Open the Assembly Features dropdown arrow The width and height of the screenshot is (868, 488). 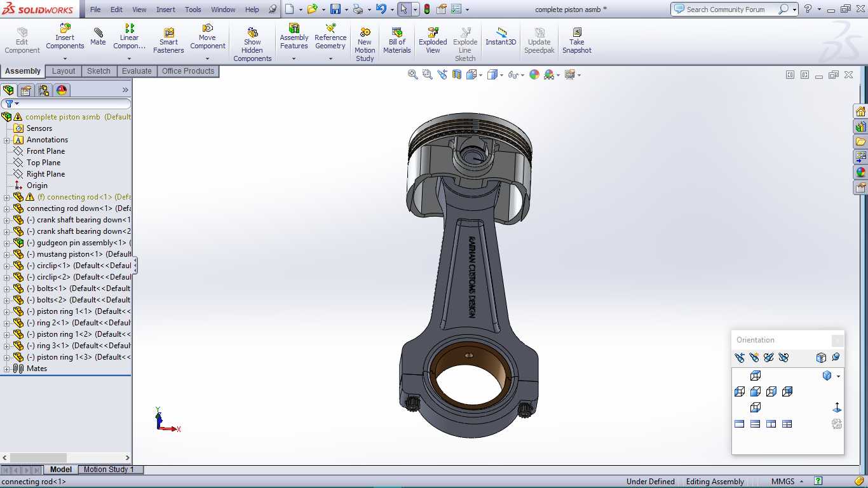pos(294,59)
